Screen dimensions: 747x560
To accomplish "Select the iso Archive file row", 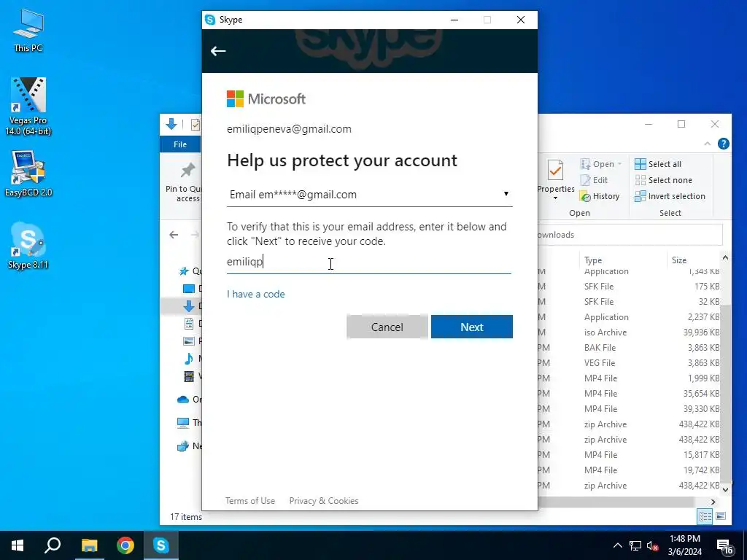I will pos(629,332).
